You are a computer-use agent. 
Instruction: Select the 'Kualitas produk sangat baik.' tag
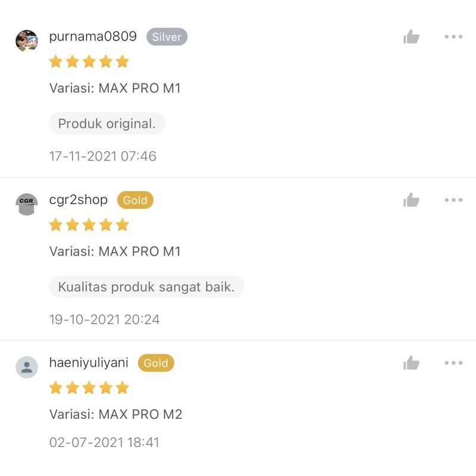point(146,287)
